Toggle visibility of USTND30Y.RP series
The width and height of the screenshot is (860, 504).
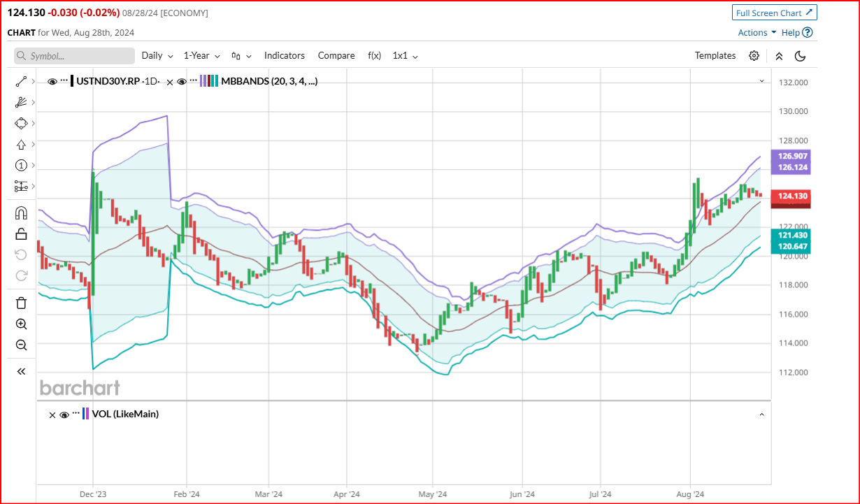52,81
